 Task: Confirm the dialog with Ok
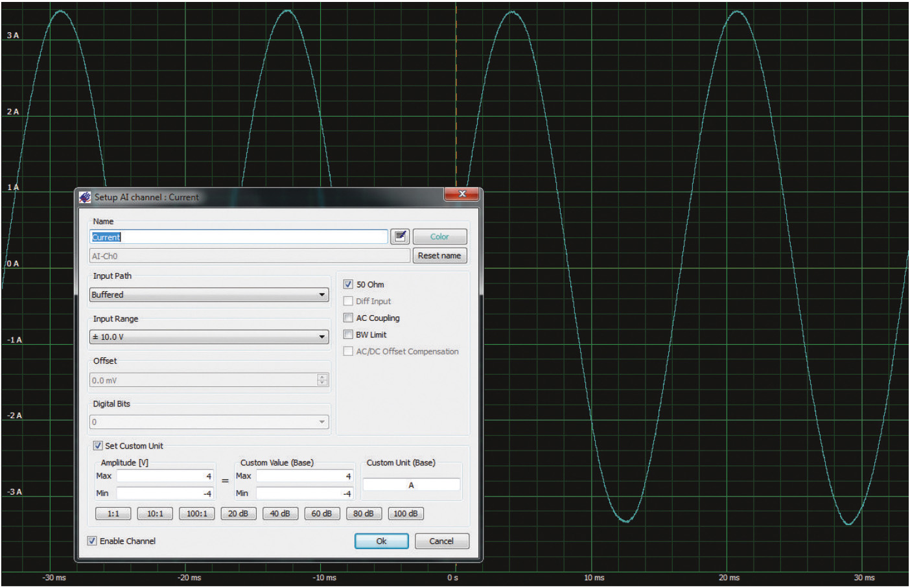(382, 541)
